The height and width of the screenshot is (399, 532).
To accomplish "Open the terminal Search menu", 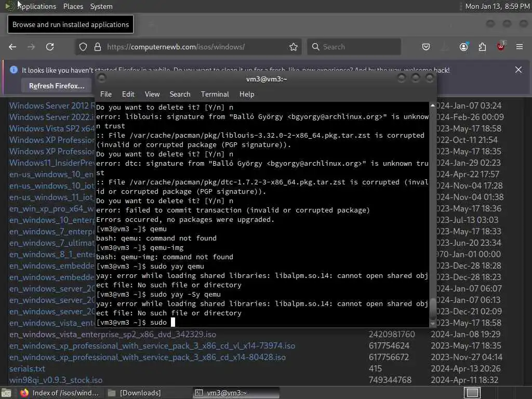I will pyautogui.click(x=180, y=95).
